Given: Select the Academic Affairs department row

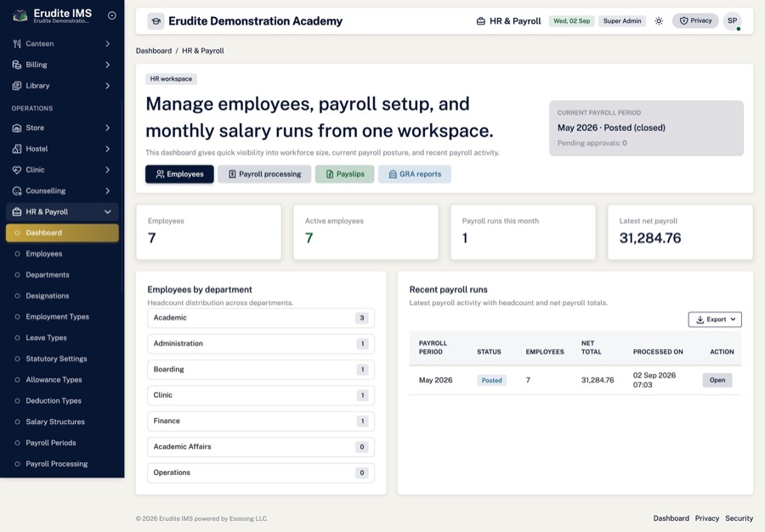Looking at the screenshot, I should (x=261, y=447).
